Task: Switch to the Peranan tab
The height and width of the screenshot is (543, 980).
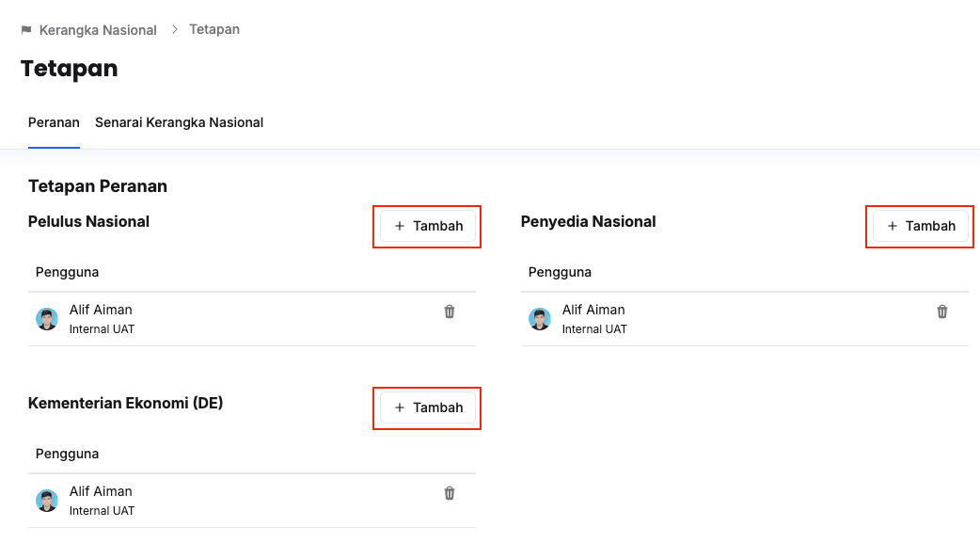Action: tap(54, 122)
